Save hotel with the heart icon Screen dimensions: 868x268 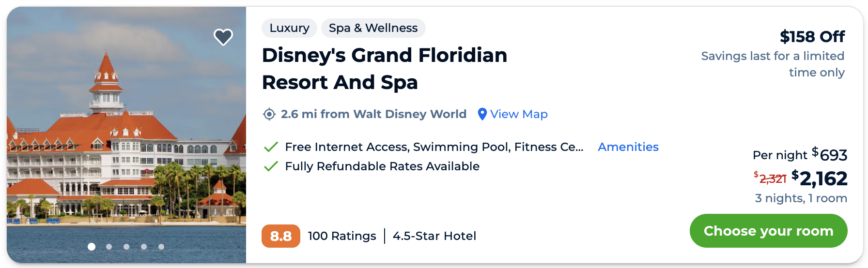(x=223, y=37)
